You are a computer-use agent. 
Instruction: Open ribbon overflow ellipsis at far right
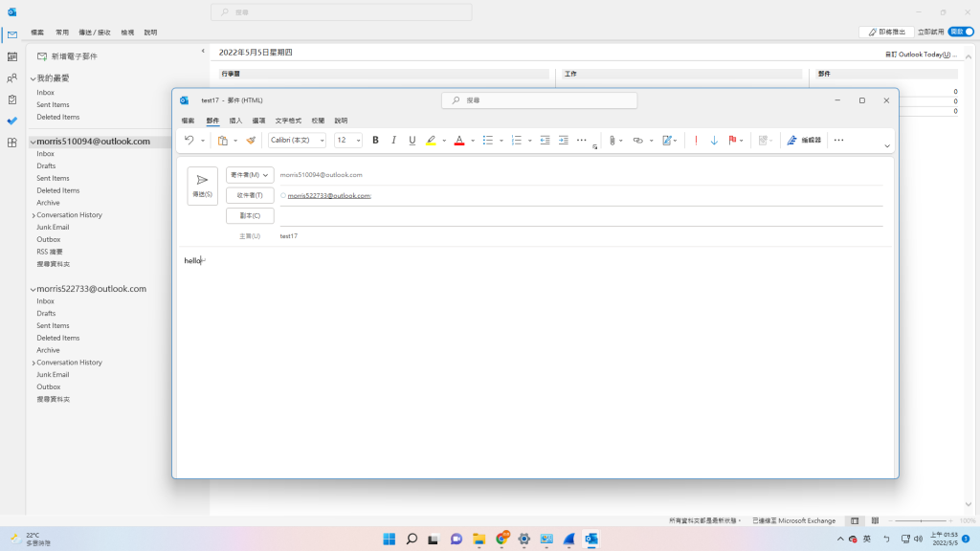click(838, 141)
